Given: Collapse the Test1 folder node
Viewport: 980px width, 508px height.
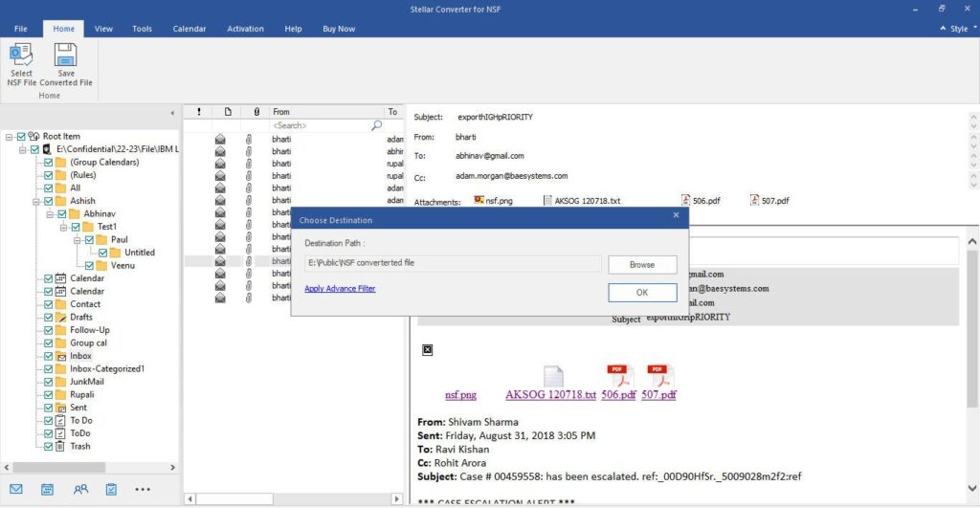Looking at the screenshot, I should [64, 227].
